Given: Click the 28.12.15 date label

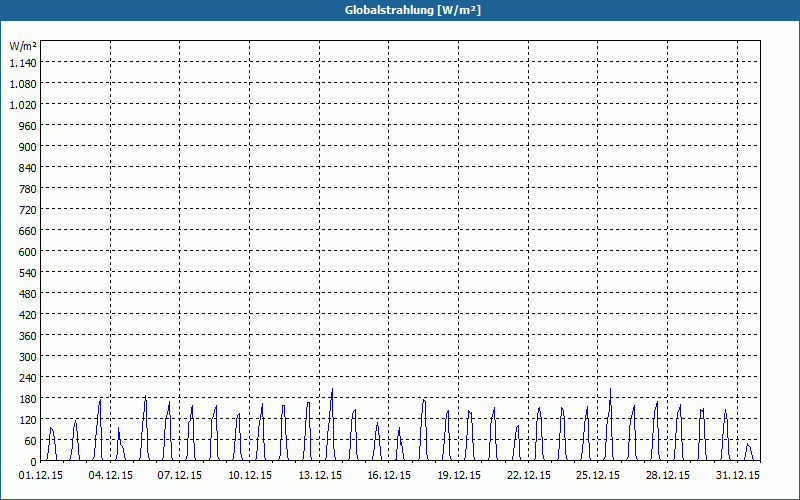Looking at the screenshot, I should click(667, 476).
